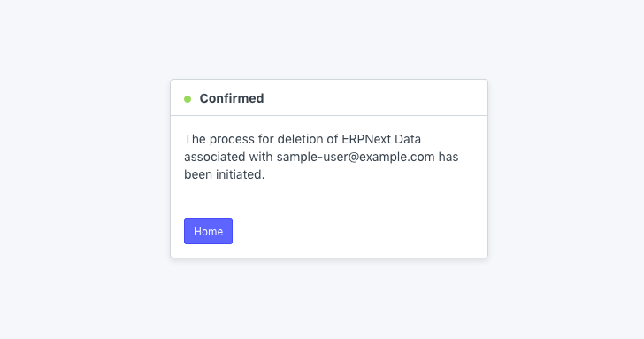Click the word 'been' in last line
Image resolution: width=644 pixels, height=339 pixels.
click(198, 174)
